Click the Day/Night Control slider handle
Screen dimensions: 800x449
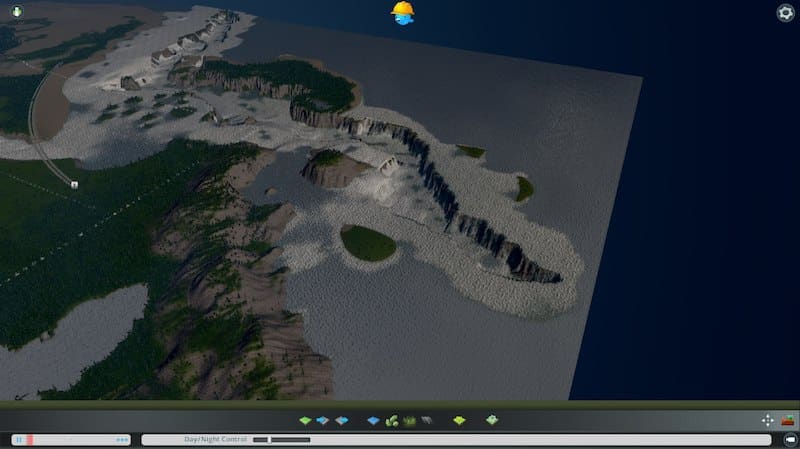coord(260,439)
